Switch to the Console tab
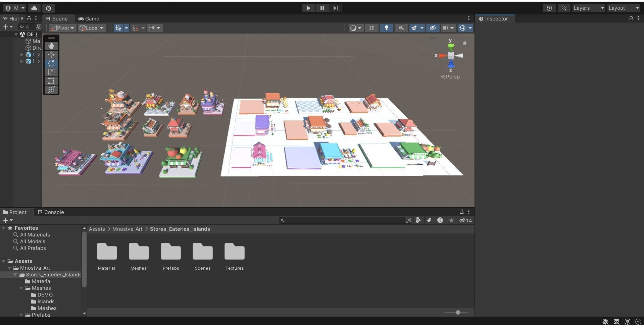The height and width of the screenshot is (325, 644). tap(51, 212)
